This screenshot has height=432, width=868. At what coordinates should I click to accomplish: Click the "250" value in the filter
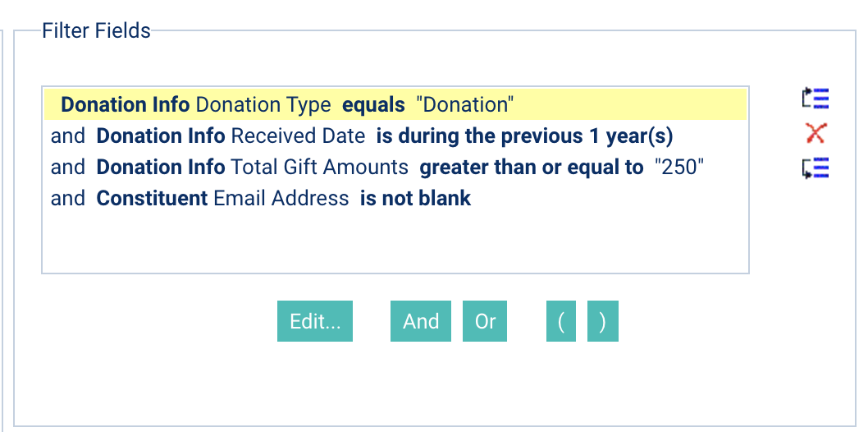(678, 167)
